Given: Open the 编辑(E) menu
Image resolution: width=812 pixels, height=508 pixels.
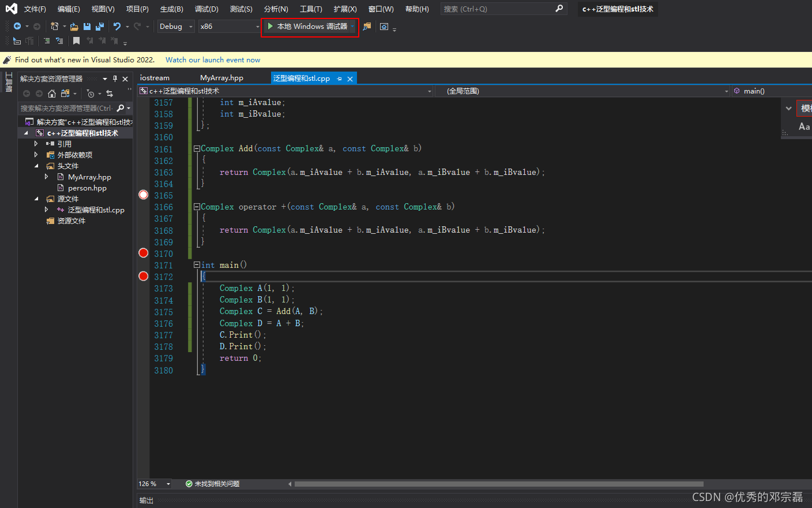Looking at the screenshot, I should click(69, 9).
